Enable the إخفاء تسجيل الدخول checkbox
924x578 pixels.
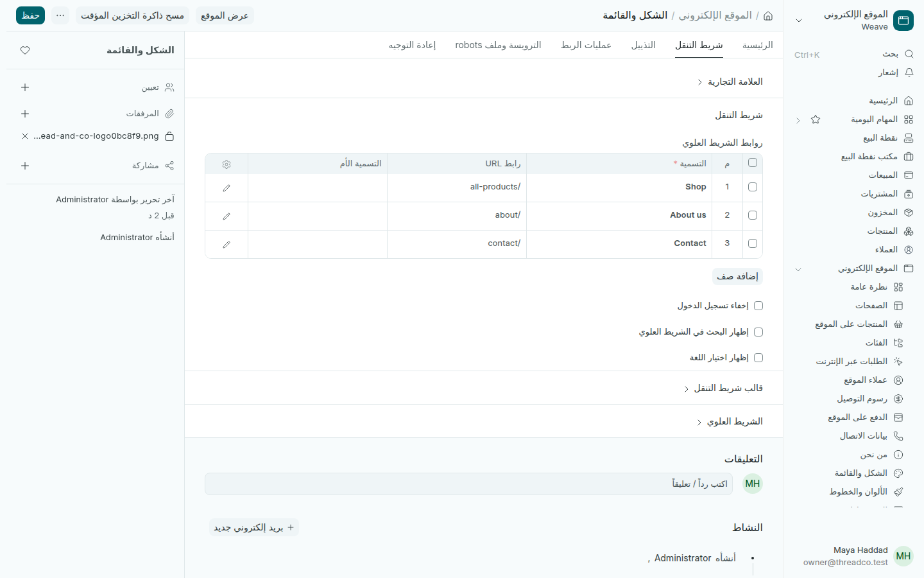pos(758,306)
